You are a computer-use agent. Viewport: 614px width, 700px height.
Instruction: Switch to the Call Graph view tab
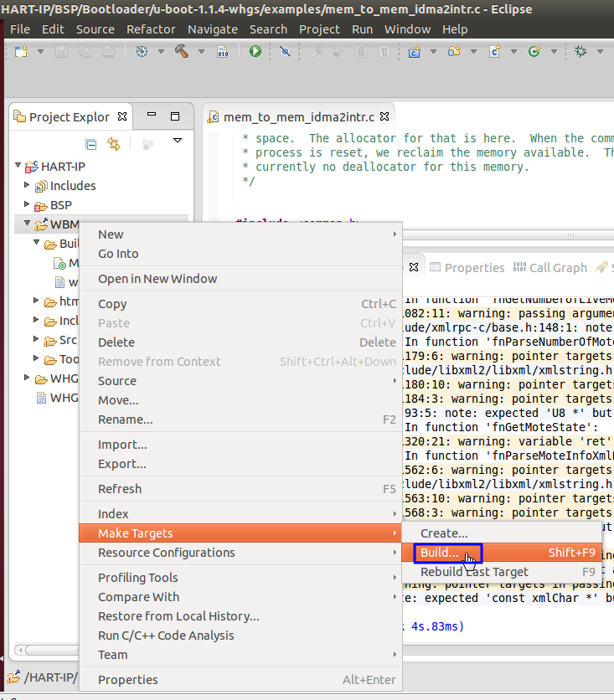[558, 268]
